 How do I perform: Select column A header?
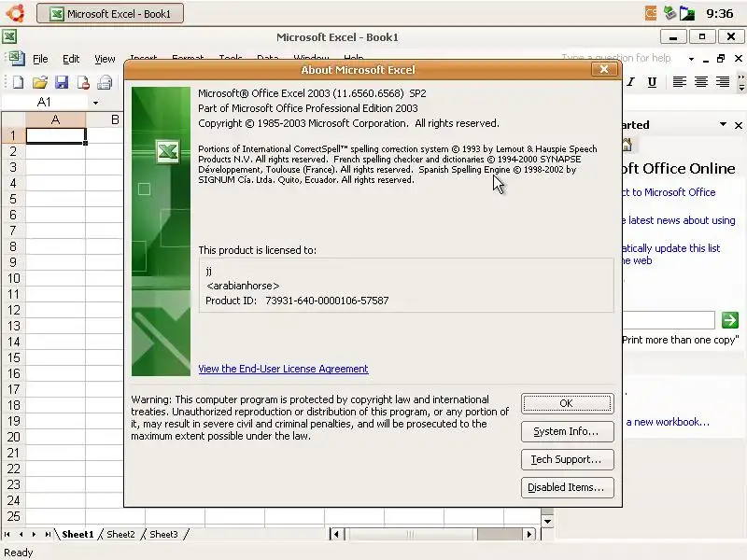click(x=55, y=119)
